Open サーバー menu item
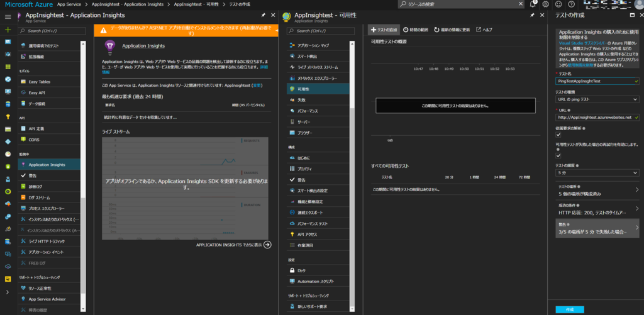This screenshot has height=315, width=644. [x=318, y=122]
